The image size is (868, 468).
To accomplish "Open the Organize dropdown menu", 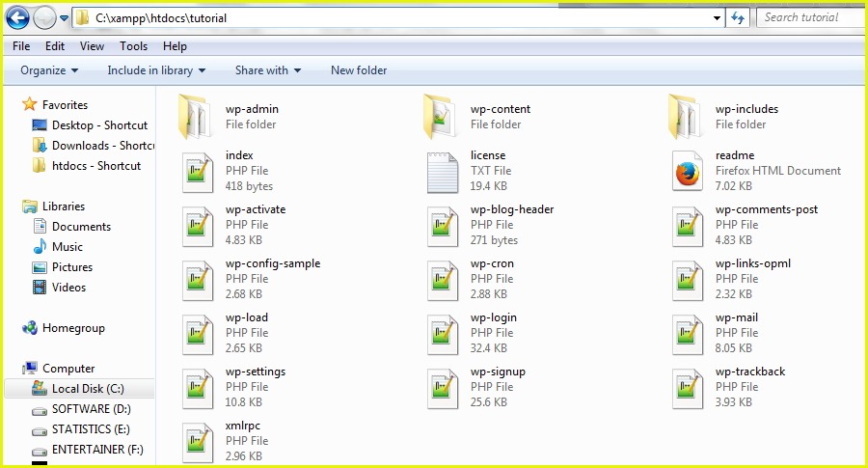I will tap(49, 70).
